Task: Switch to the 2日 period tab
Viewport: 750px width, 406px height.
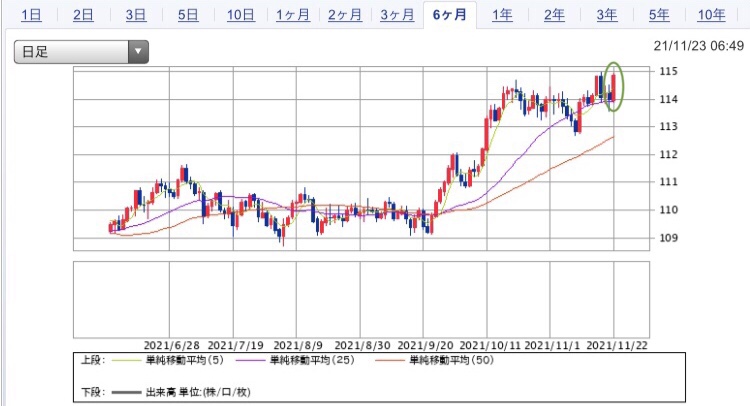Action: pos(83,15)
